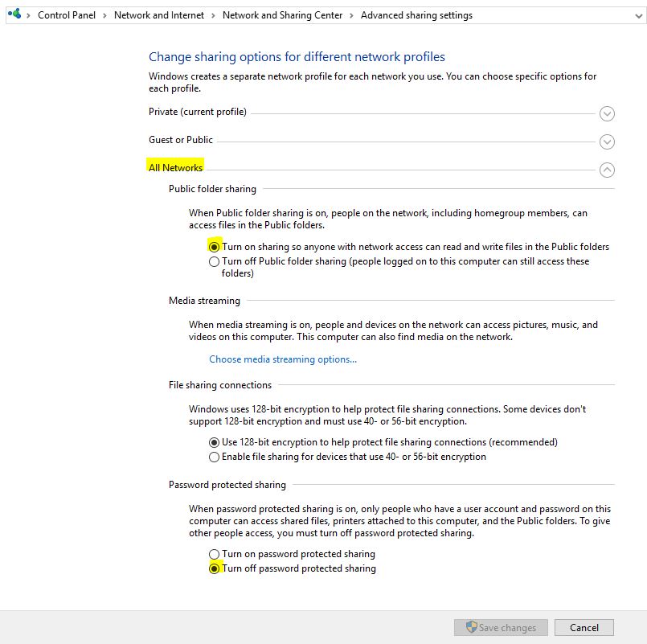This screenshot has height=644, width=647.
Task: Go to Control Panel breadcrumb
Action: point(67,15)
